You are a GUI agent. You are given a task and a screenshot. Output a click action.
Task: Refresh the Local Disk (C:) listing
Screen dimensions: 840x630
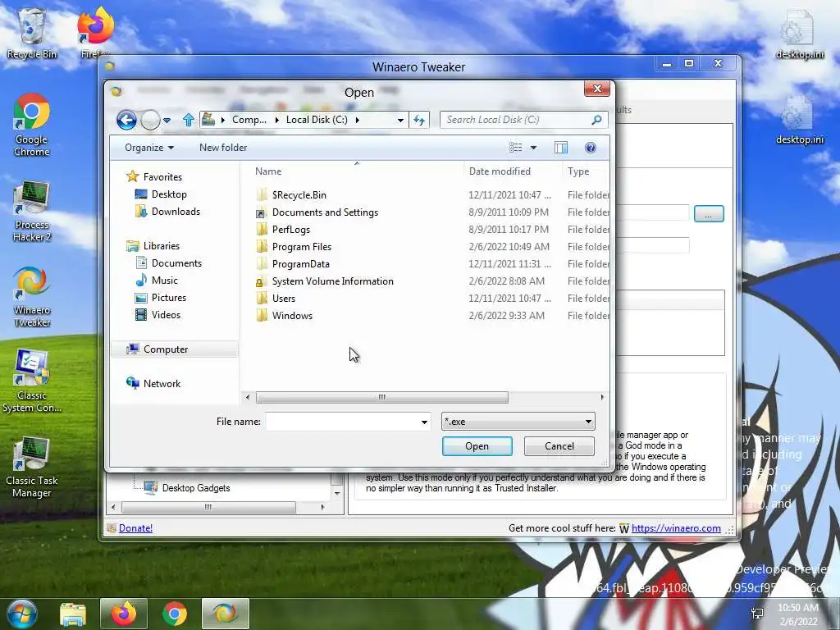(419, 120)
